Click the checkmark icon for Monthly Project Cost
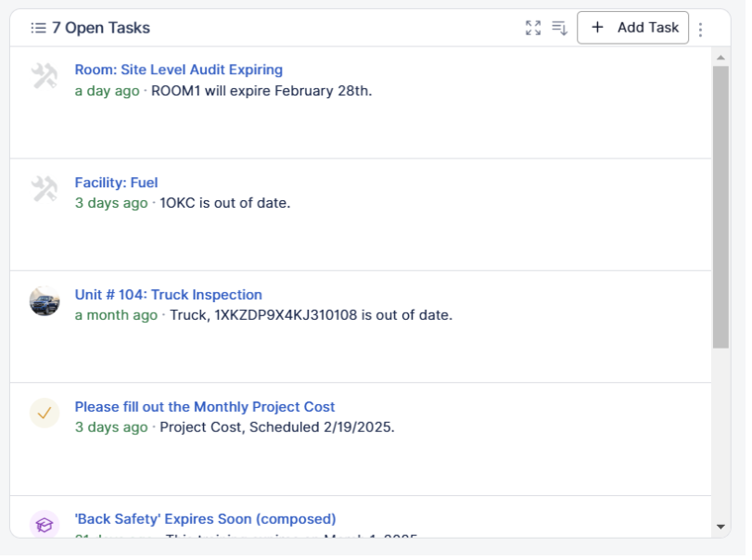 (x=45, y=414)
